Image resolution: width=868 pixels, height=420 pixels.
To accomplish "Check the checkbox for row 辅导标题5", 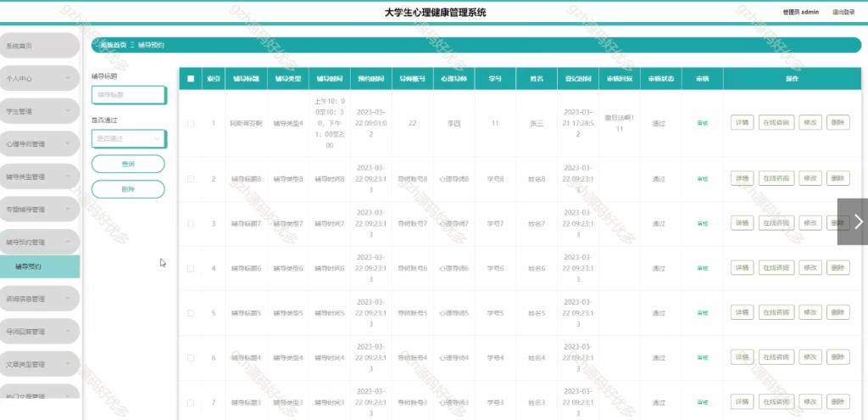I will pyautogui.click(x=191, y=313).
